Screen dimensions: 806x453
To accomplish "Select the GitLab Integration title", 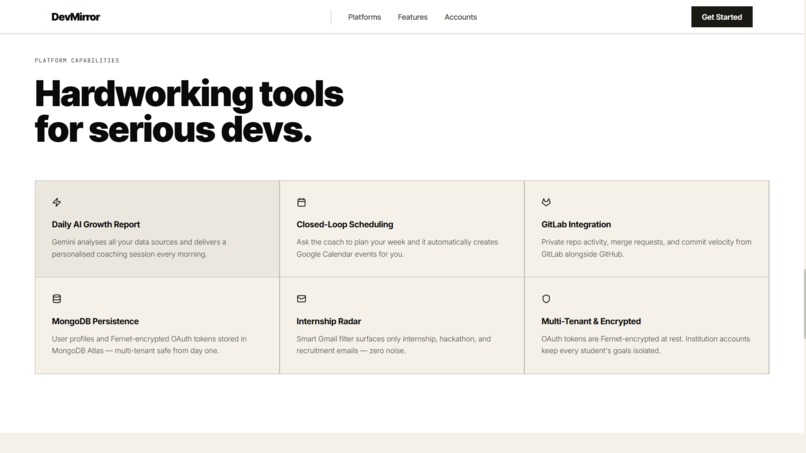I will [576, 224].
